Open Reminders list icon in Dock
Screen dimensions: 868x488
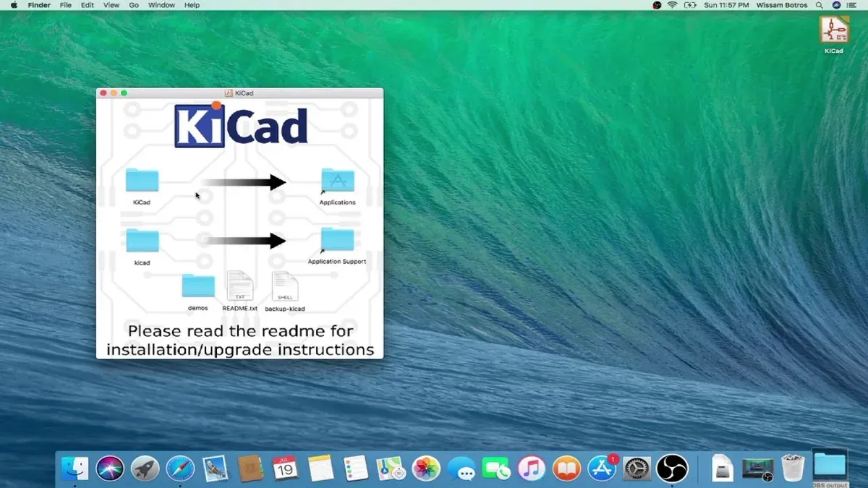(x=356, y=468)
